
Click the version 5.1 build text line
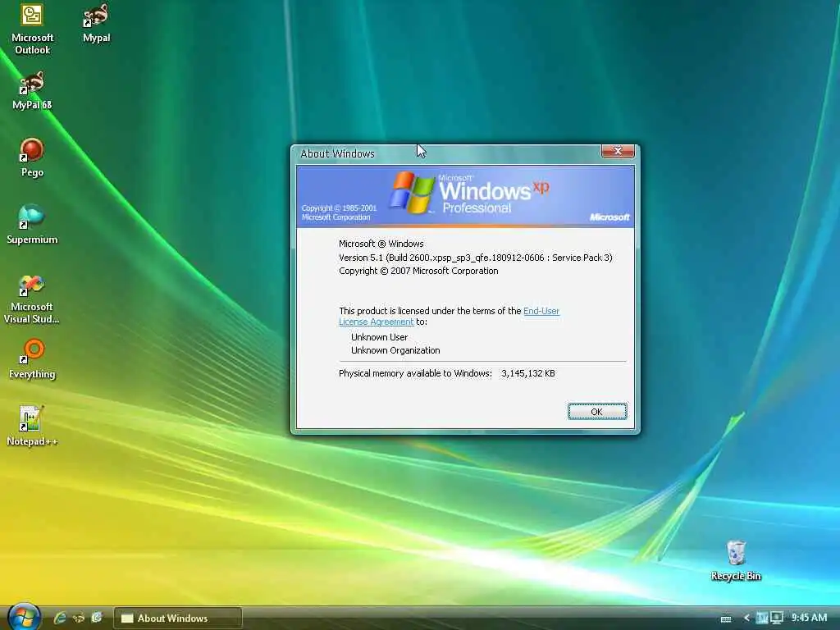pyautogui.click(x=476, y=258)
